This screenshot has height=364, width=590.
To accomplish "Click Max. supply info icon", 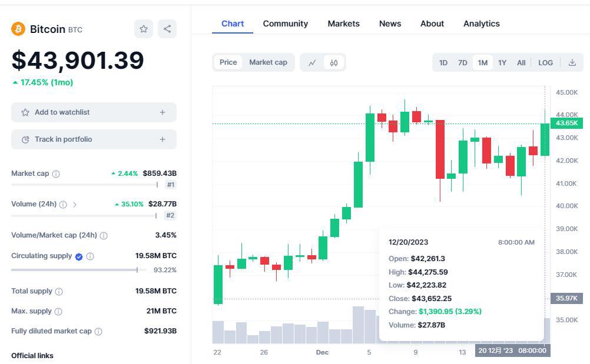I will point(58,311).
